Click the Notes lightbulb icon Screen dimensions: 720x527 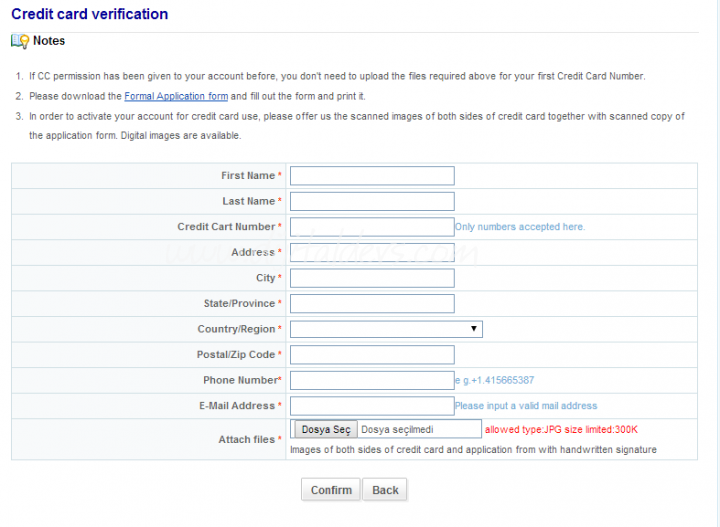point(20,41)
